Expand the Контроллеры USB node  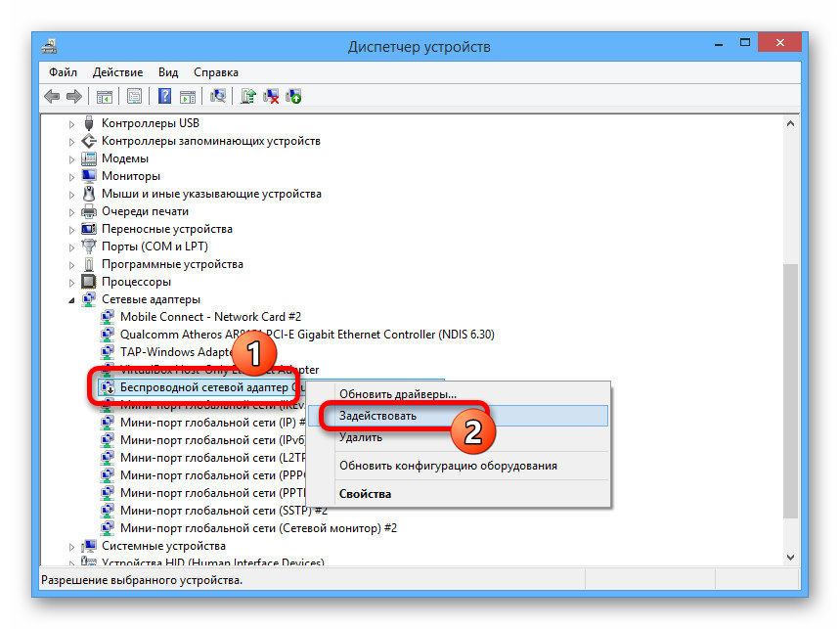click(71, 124)
